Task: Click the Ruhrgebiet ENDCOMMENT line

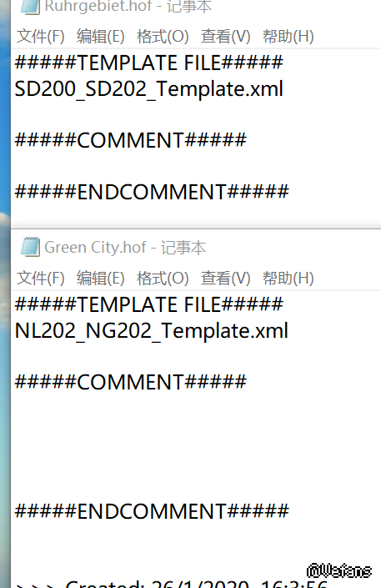Action: point(152,192)
